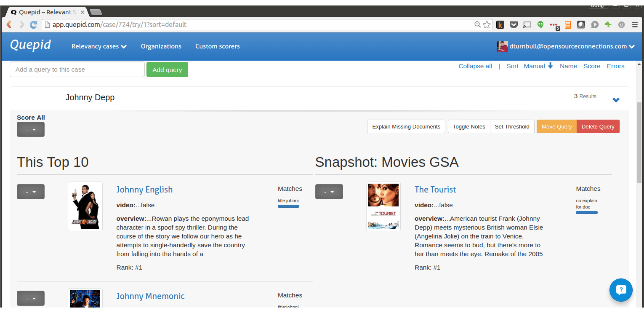
Task: Sort queries by Score
Action: [592, 66]
